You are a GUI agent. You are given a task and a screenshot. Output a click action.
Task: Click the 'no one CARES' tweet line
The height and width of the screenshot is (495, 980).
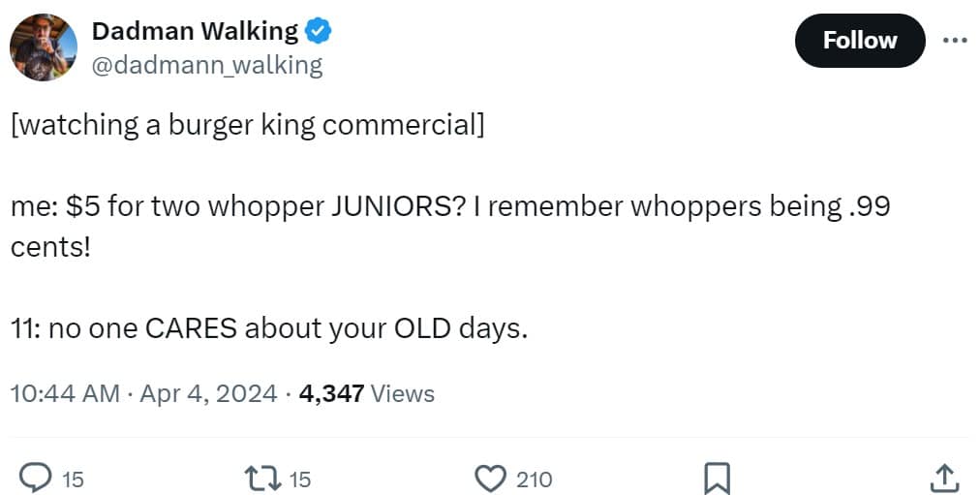pos(269,328)
